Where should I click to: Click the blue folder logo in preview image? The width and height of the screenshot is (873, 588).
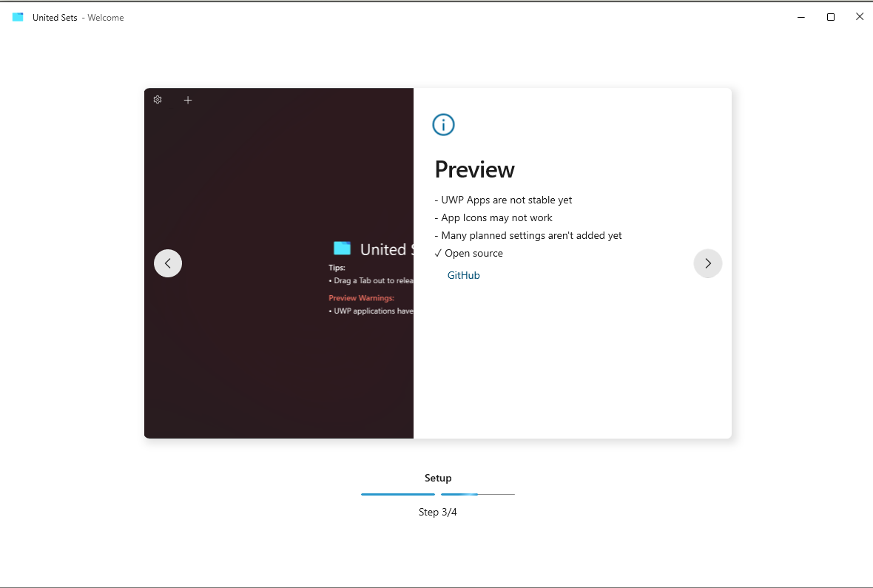342,249
